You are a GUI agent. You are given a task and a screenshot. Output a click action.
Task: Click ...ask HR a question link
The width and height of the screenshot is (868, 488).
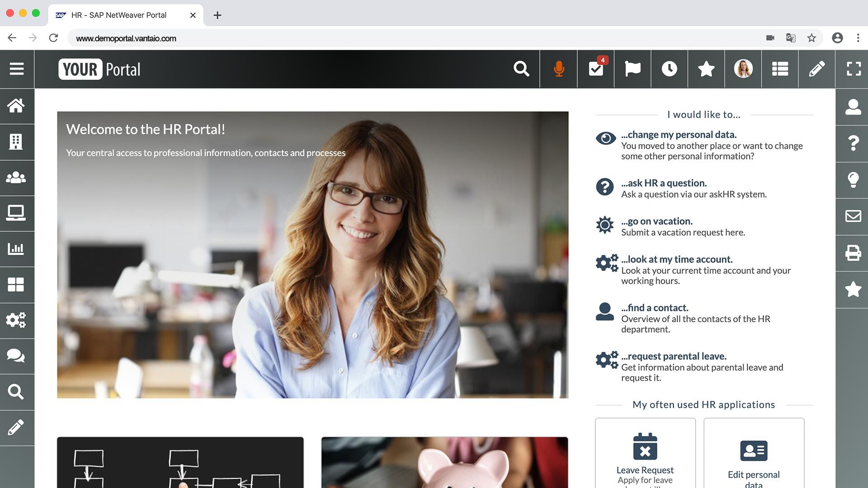(x=663, y=183)
